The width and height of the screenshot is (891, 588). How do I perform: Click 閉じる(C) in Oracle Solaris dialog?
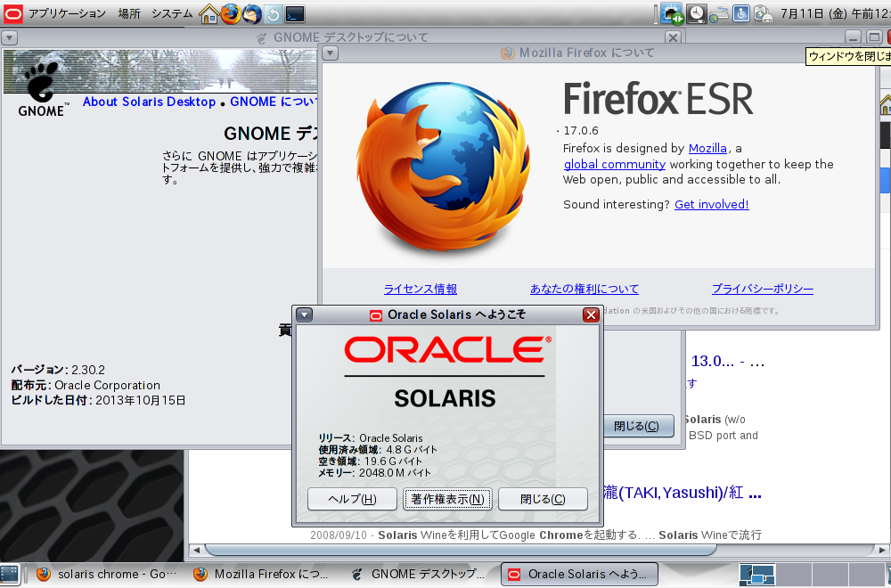click(x=543, y=499)
